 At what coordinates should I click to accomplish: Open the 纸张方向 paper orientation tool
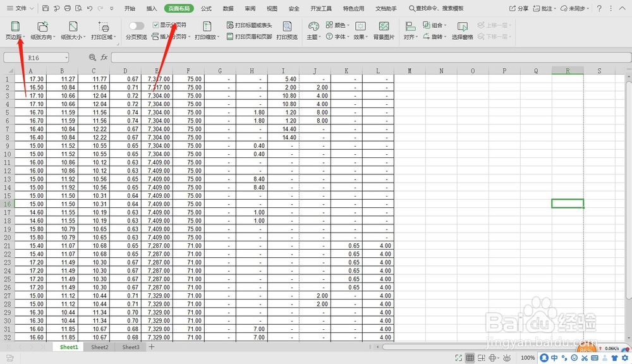tap(43, 30)
